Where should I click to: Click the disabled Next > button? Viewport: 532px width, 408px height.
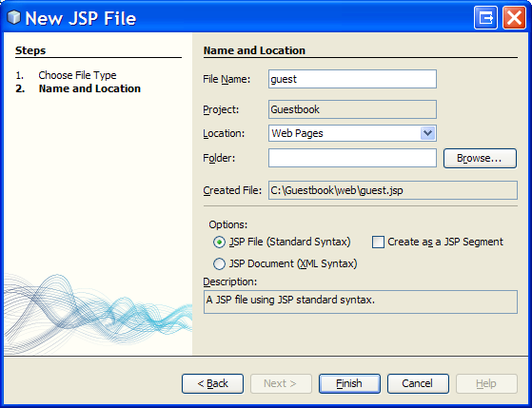281,383
